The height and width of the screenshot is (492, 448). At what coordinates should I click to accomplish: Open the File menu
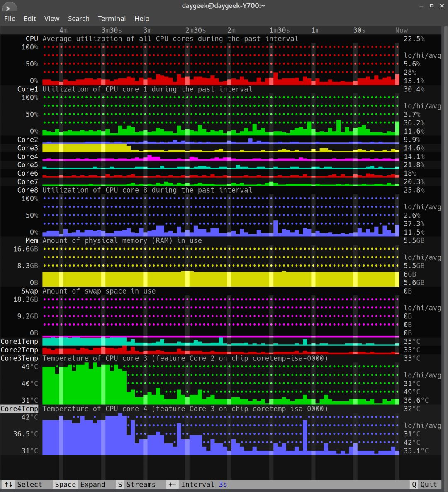coord(10,19)
